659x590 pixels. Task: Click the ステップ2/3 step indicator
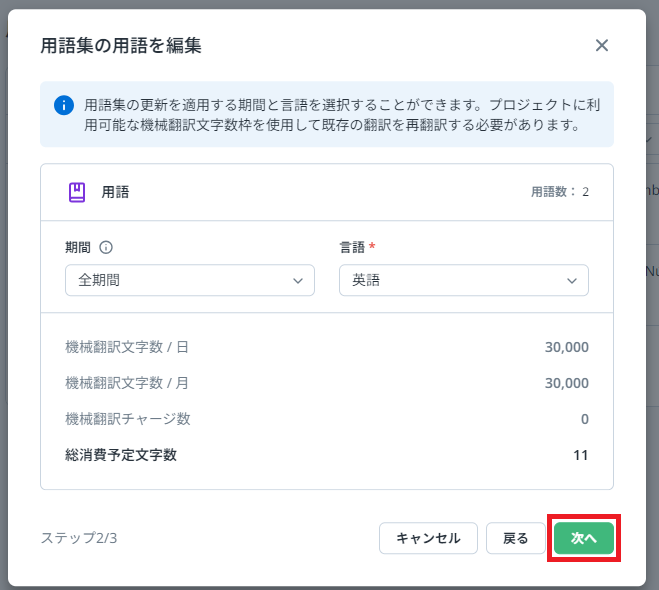(79, 538)
